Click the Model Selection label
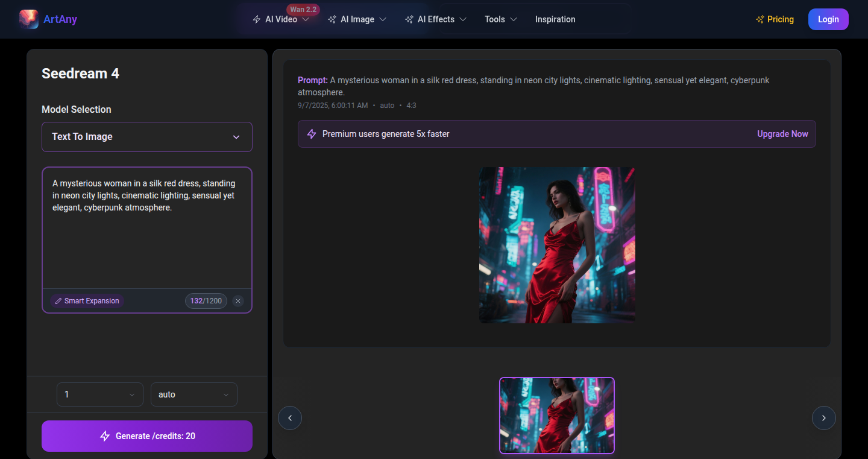Image resolution: width=868 pixels, height=459 pixels. 77,109
